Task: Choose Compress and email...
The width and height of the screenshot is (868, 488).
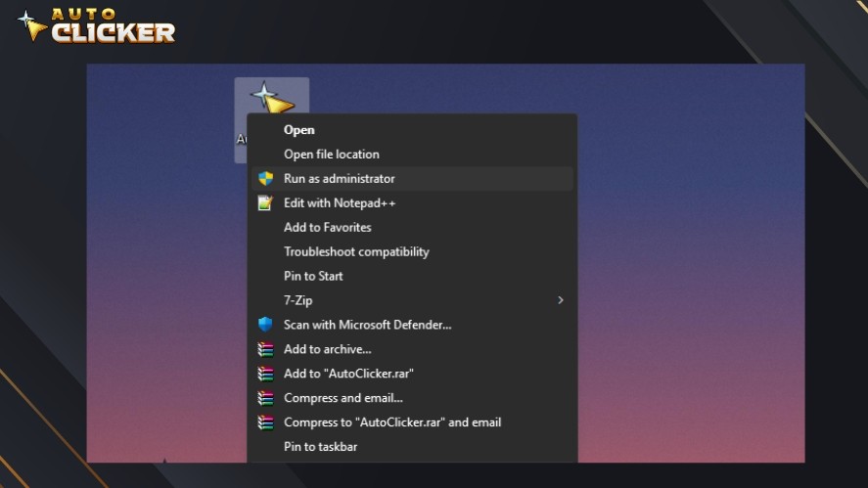Action: coord(412,398)
